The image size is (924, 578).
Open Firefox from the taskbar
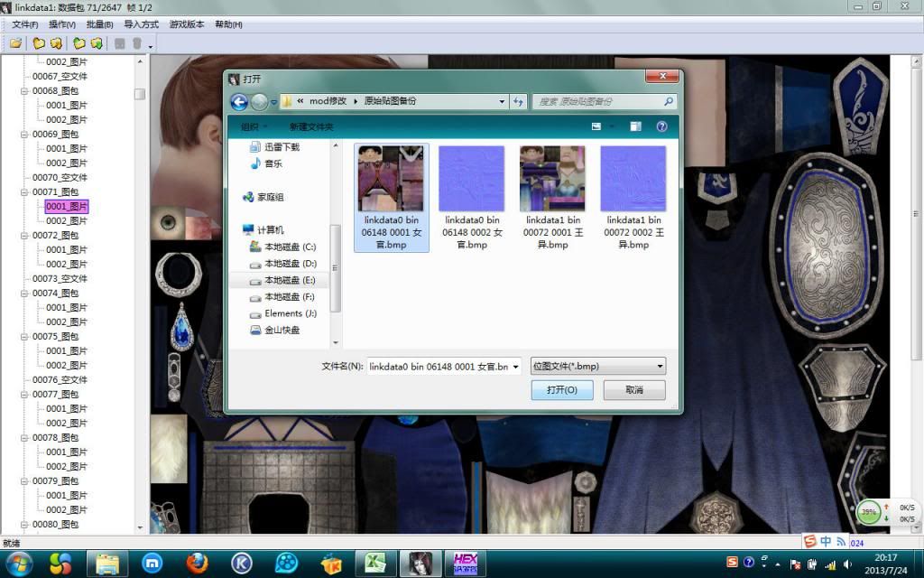tap(197, 564)
